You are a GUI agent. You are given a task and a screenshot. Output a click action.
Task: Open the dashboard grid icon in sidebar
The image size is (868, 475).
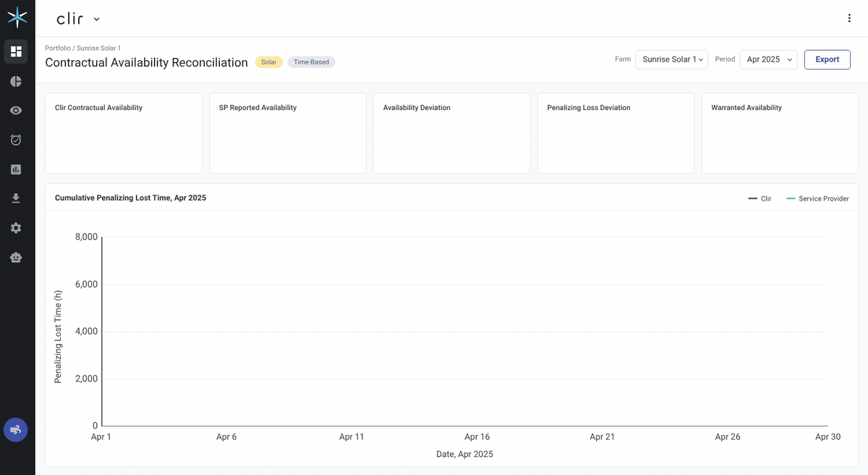[16, 51]
